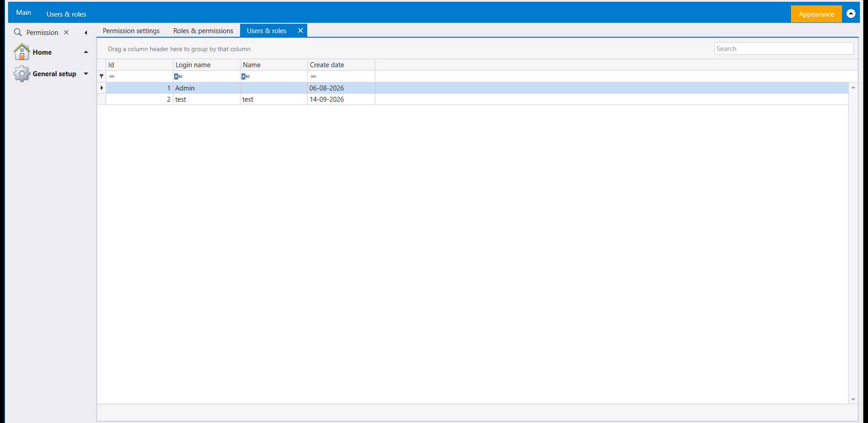Click the Id cell with value 2
This screenshot has height=423, width=868.
tap(139, 99)
